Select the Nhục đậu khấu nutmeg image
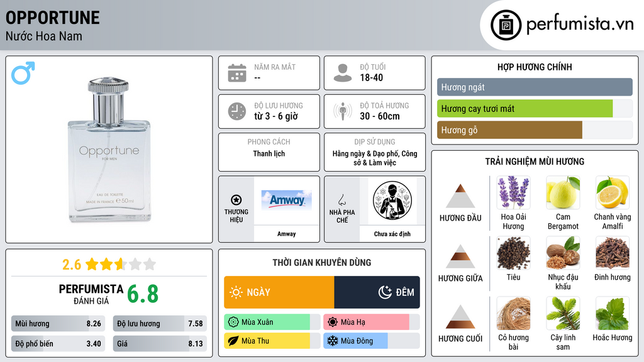Viewport: 644px width, 362px height. (x=563, y=253)
